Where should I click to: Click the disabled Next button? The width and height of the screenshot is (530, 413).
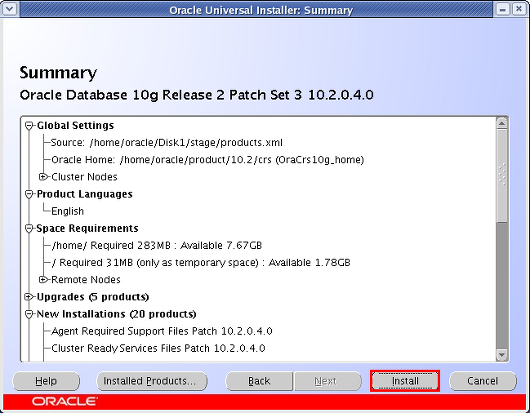click(x=328, y=381)
